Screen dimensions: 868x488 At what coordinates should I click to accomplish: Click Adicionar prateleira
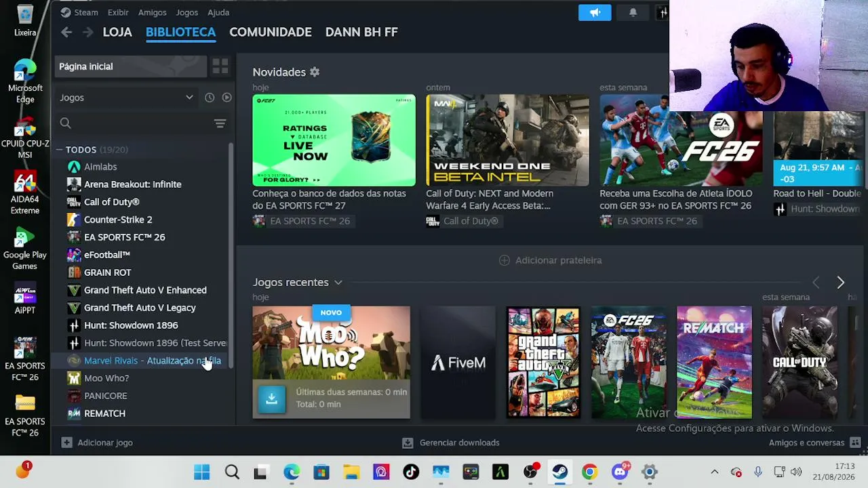tap(551, 260)
